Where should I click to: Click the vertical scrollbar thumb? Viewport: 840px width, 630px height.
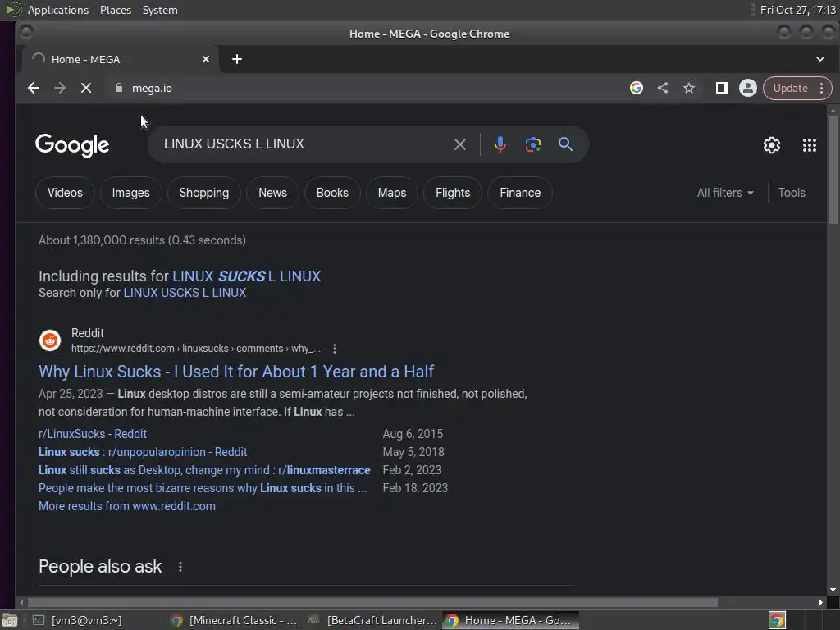833,170
